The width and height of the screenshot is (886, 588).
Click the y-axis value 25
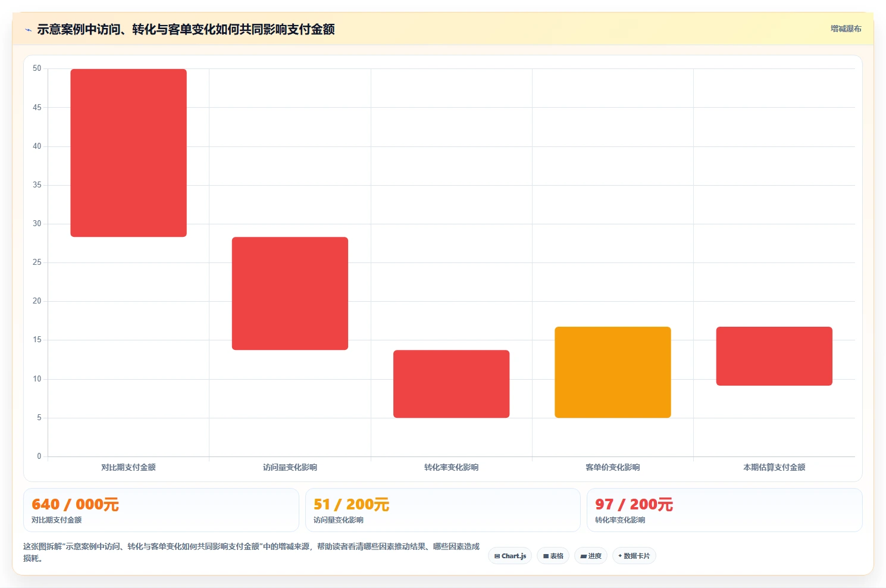(x=37, y=262)
